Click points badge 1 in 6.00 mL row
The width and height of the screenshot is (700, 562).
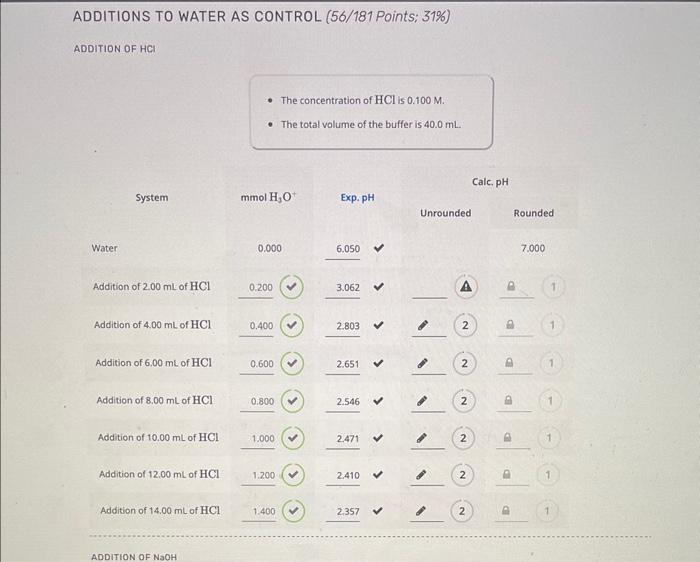[x=551, y=363]
